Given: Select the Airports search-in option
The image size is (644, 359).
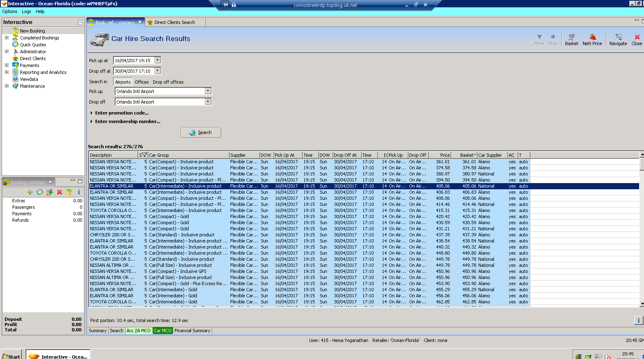Looking at the screenshot, I should click(x=123, y=82).
